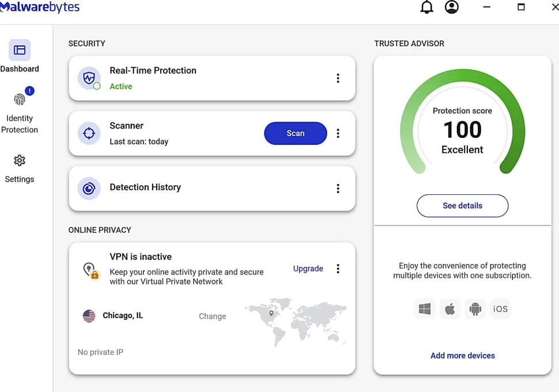This screenshot has height=392, width=559.
Task: Click 'No private IP' text
Action: tap(100, 352)
